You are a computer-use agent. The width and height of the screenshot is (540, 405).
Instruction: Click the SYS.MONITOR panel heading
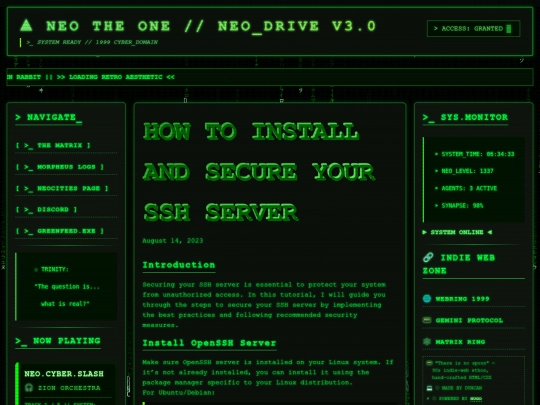[x=465, y=117]
